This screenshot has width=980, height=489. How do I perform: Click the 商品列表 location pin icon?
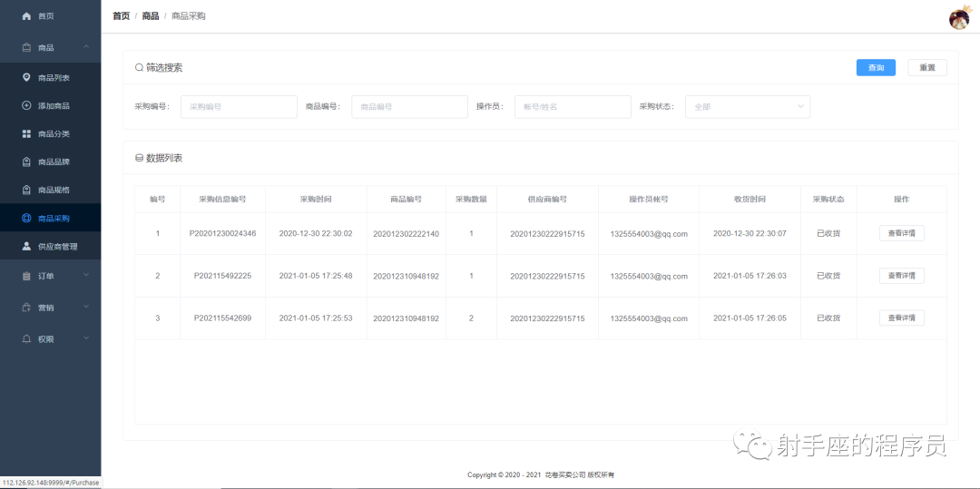point(26,77)
